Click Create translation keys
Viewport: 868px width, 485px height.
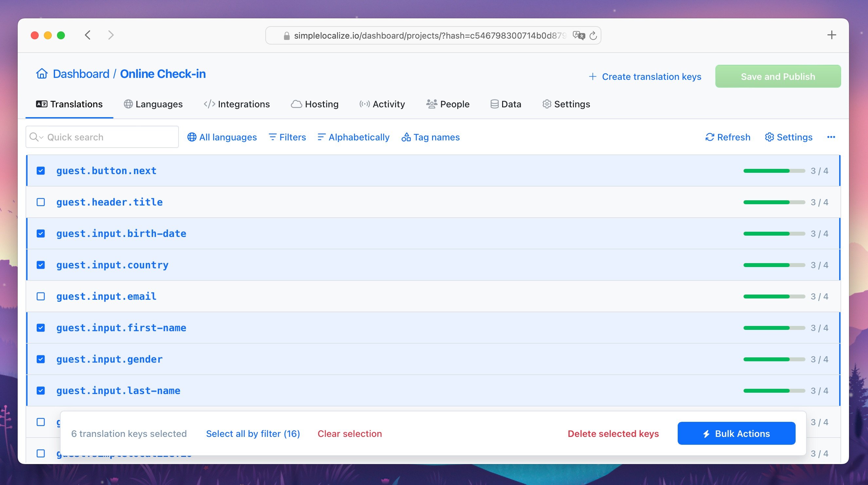point(645,77)
